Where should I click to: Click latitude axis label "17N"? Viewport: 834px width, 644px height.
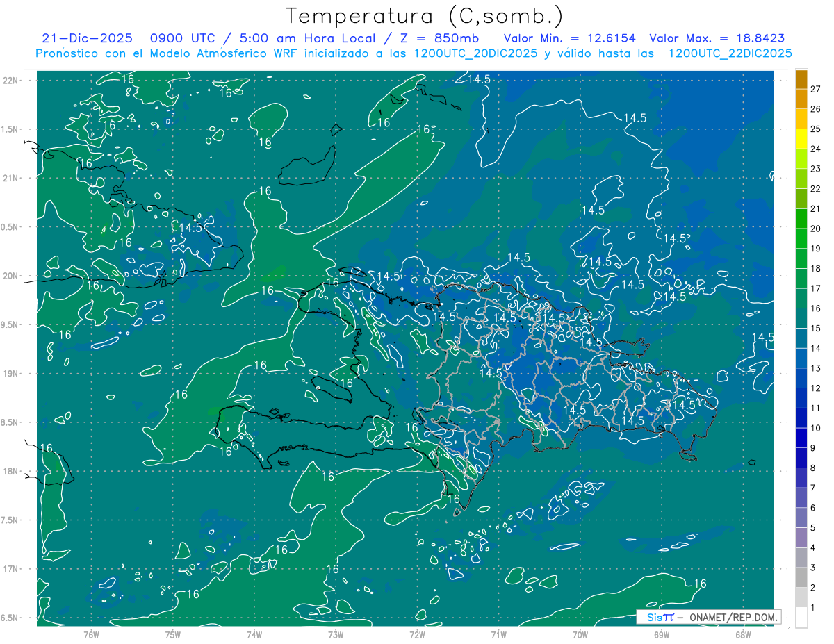tap(11, 569)
